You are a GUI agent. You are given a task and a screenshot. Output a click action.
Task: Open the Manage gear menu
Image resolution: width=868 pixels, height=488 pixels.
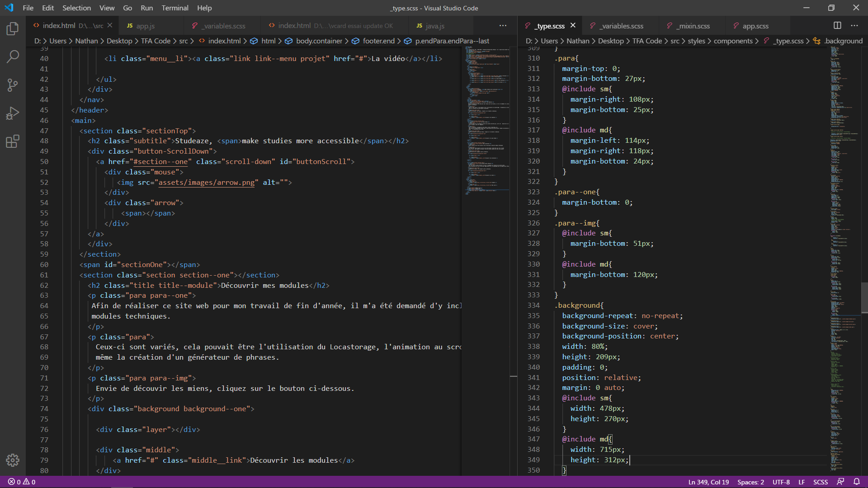click(13, 460)
